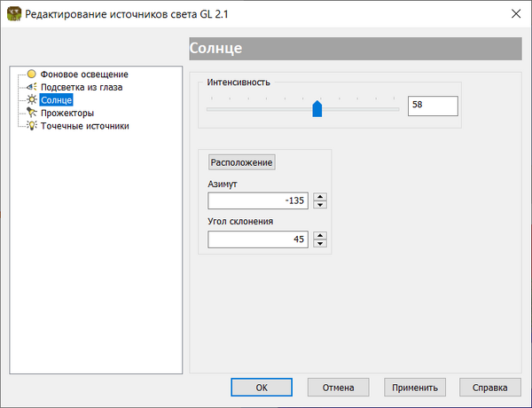Image resolution: width=532 pixels, height=408 pixels.
Task: Decrease Угол склонения with down arrow
Action: (320, 244)
